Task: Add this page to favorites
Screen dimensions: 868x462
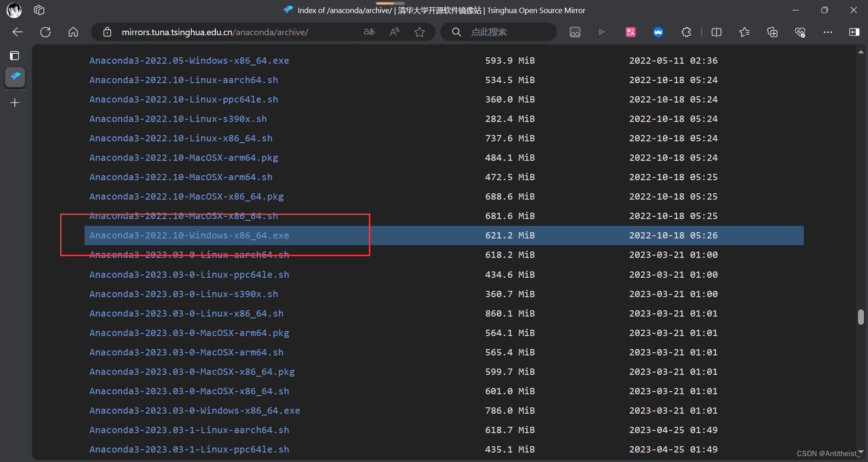Action: pyautogui.click(x=420, y=32)
